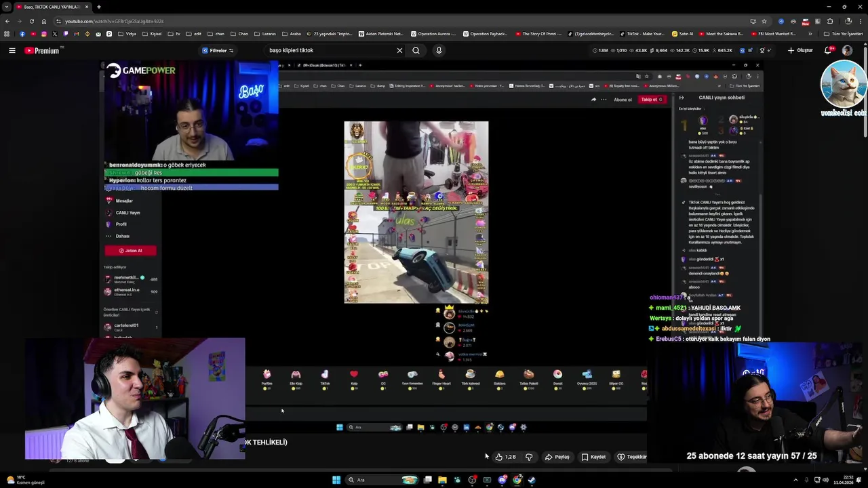Image resolution: width=868 pixels, height=488 pixels.
Task: Open the YouTube hamburger guide menu
Action: point(12,50)
